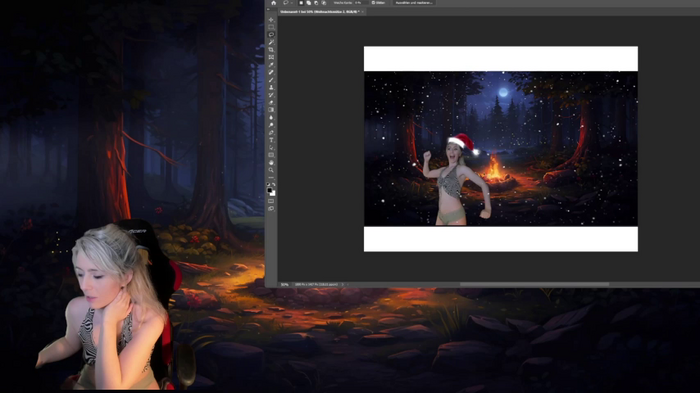Click the 50% zoom level field
The image size is (700, 393).
tap(284, 284)
